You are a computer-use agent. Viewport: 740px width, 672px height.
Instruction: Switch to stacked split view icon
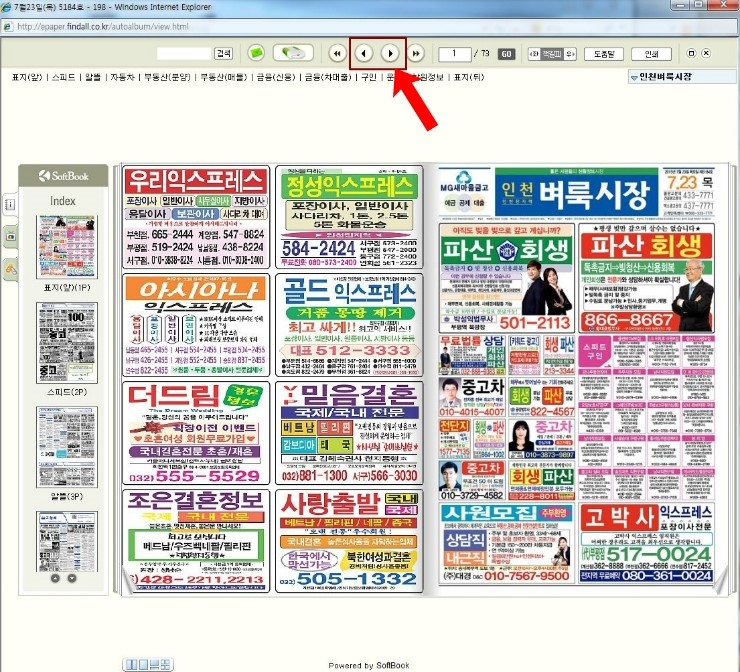coord(154,664)
